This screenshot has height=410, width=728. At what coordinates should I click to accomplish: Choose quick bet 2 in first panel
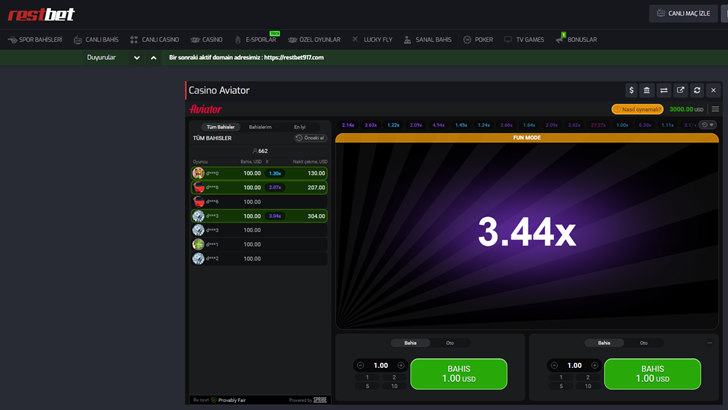click(x=394, y=377)
